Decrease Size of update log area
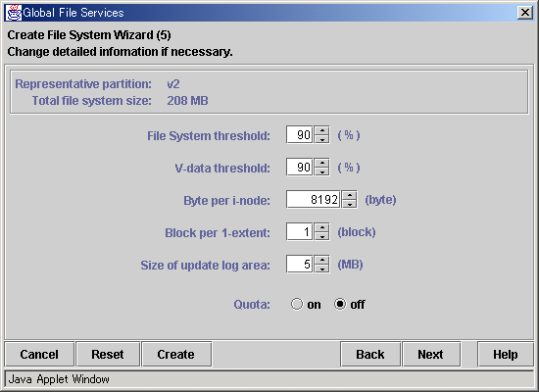539x392 pixels. pos(321,269)
